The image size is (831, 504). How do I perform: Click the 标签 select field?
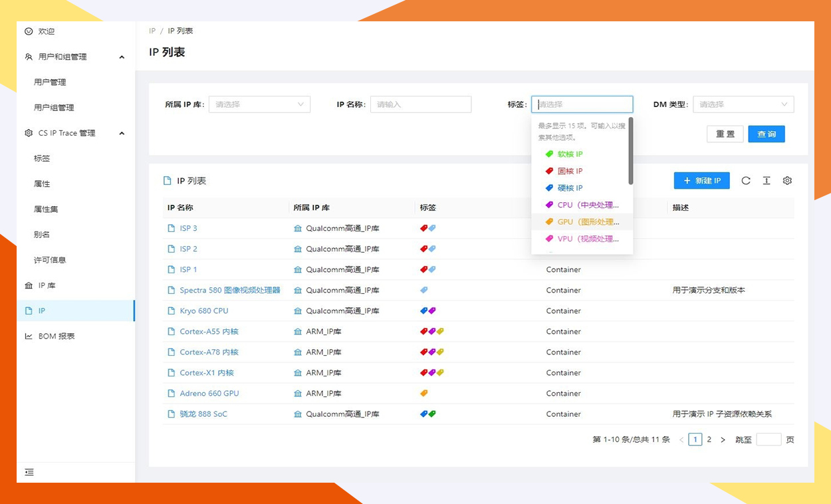[582, 104]
